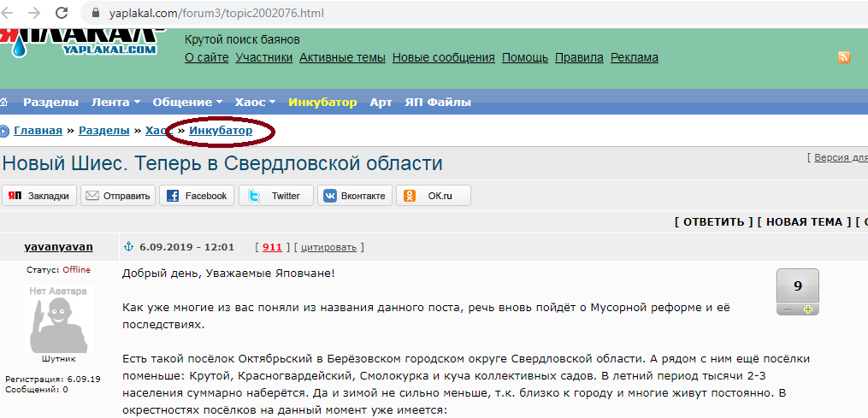Go to Разделы in the breadcrumb
Screen dimensions: 868x418
pos(104,132)
